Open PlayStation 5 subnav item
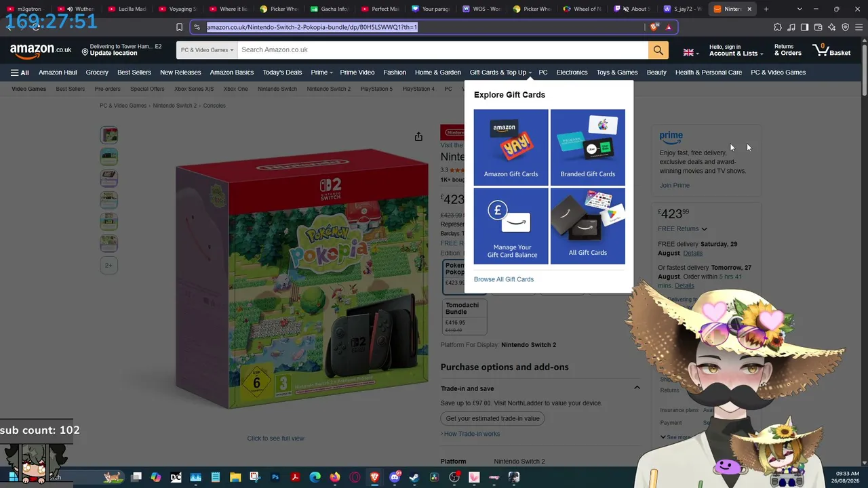Screen dimensions: 868x488 [376, 89]
